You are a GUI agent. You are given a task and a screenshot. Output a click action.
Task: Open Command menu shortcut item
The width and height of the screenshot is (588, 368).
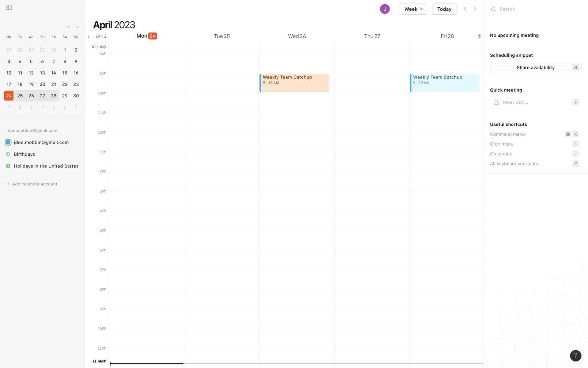coord(507,134)
